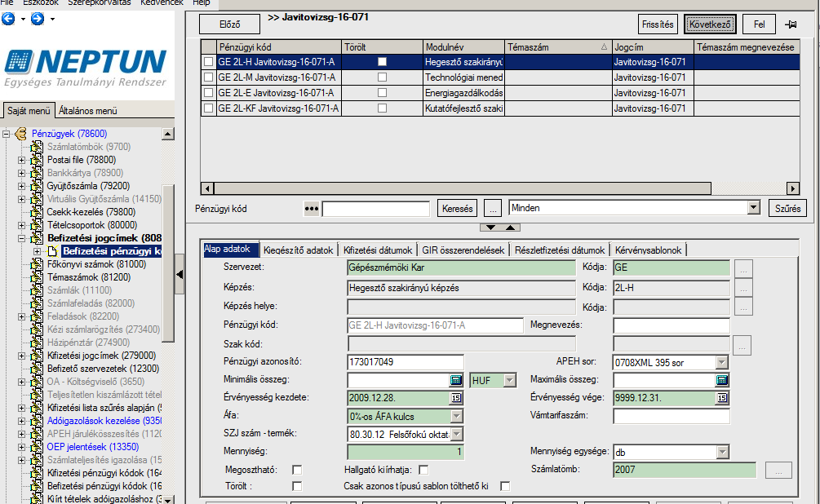Open the Kérvénysablonok tab
This screenshot has height=504, width=820.
point(649,250)
